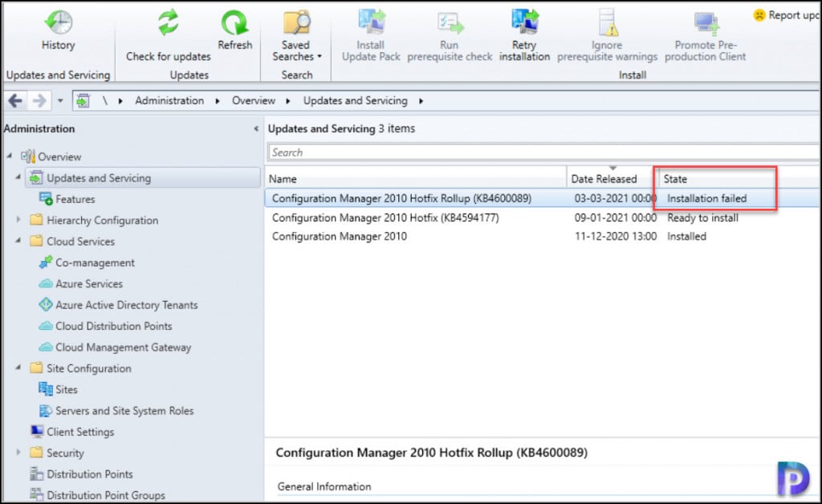Click the green Refresh icon

(x=234, y=23)
